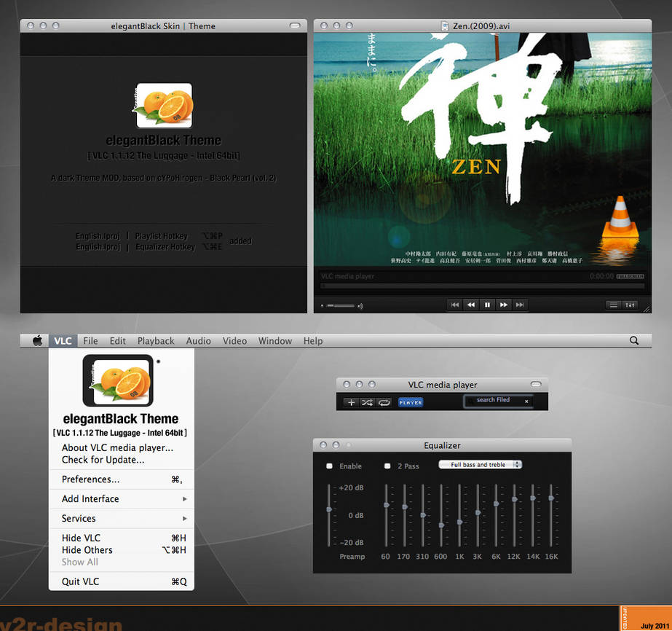Enable the Equalizer checkbox

pos(328,468)
